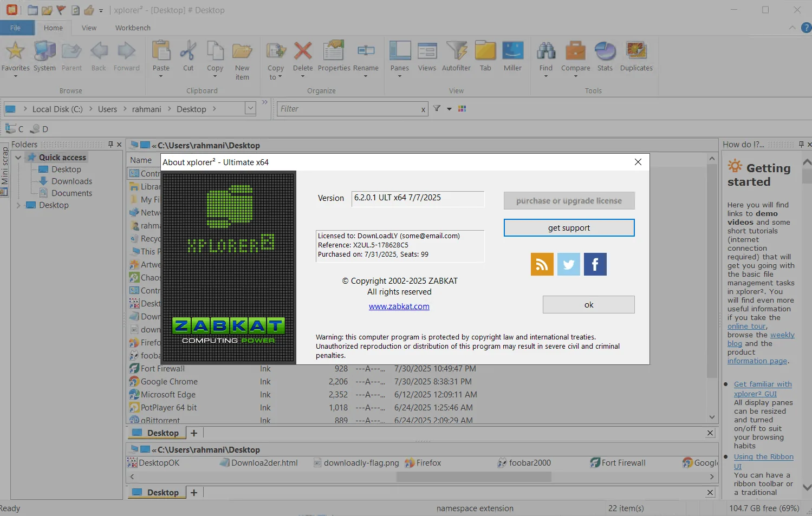Navigate Forward in the ribbon
Viewport: 812px width, 516px height.
126,56
